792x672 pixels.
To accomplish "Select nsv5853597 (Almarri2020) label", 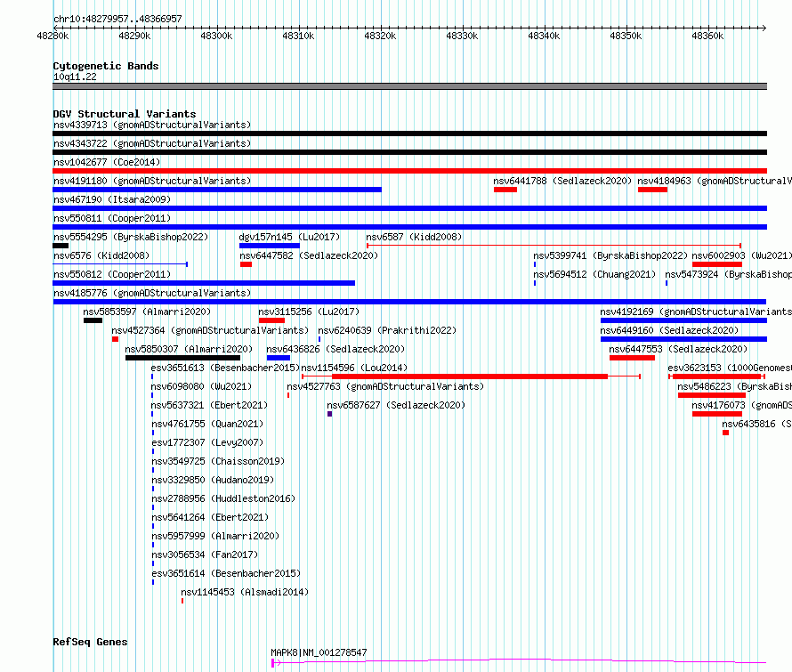I will coord(147,312).
